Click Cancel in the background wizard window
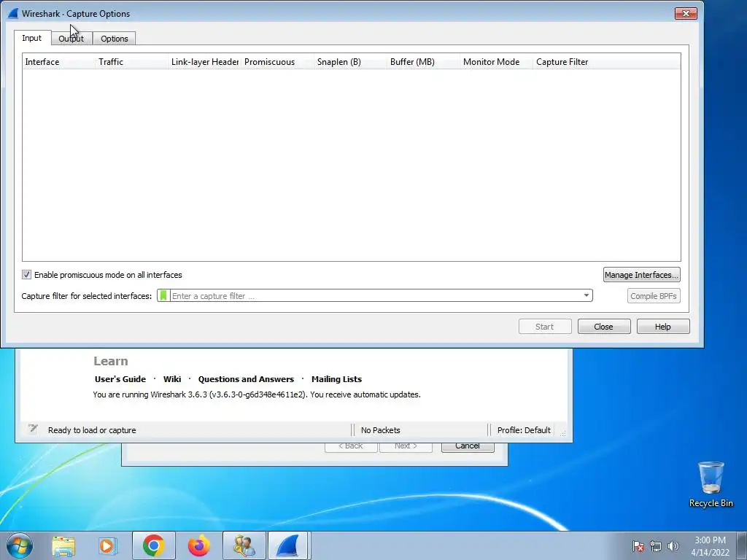The width and height of the screenshot is (747, 560). click(x=468, y=446)
